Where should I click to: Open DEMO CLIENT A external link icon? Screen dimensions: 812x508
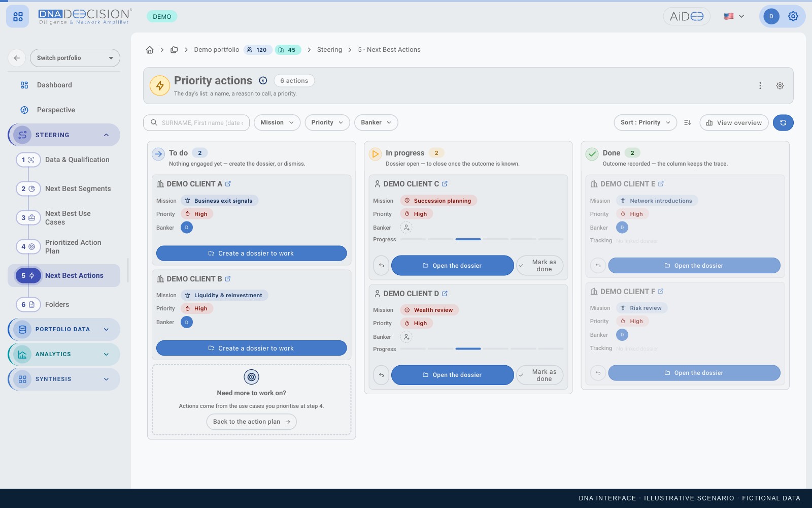(228, 184)
